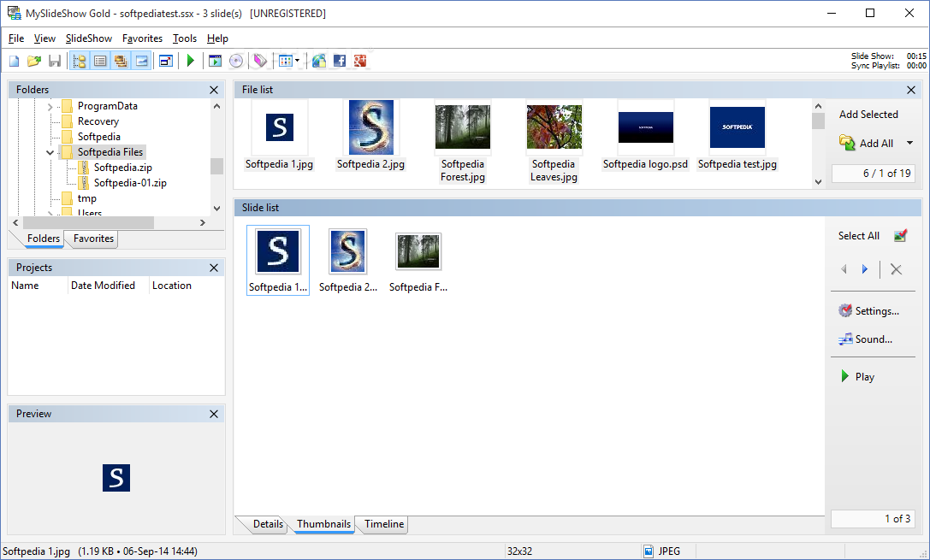930x560 pixels.
Task: Select the tmp folder
Action: [86, 198]
